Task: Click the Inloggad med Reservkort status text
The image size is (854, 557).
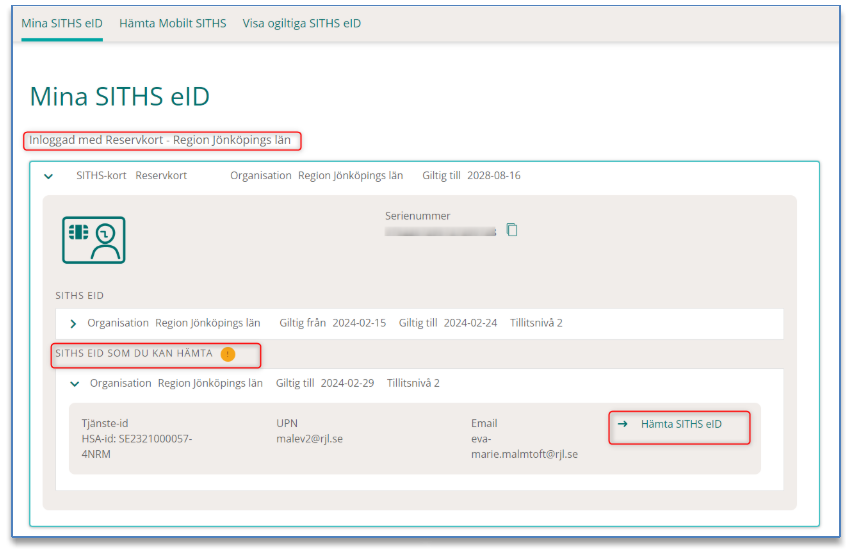Action: tap(160, 140)
